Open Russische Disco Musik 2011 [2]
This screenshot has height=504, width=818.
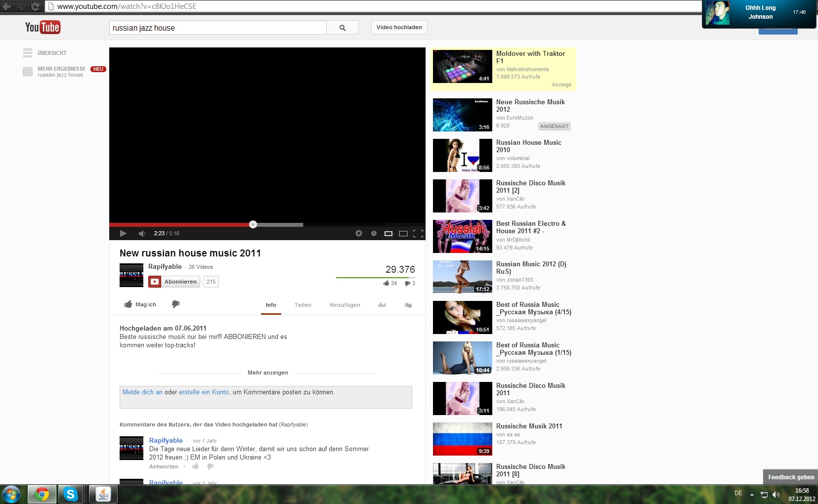pos(531,186)
